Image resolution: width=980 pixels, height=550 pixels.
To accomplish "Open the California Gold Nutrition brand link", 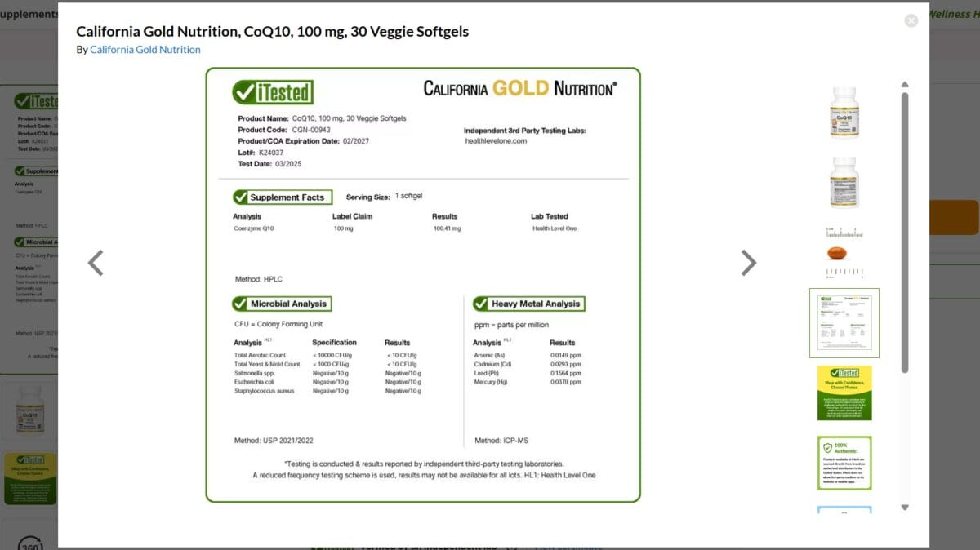I will 145,49.
